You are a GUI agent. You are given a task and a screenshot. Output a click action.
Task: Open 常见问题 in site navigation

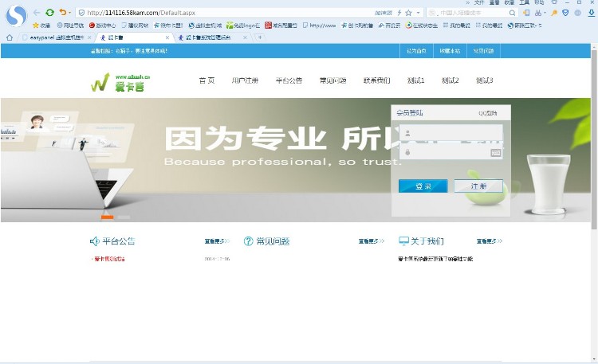[x=332, y=80]
